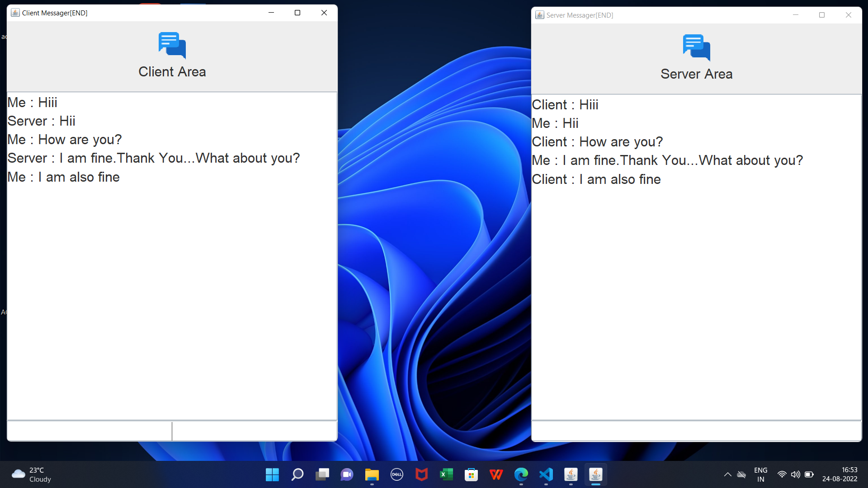Click the Client Area chat bubble icon
Viewport: 868px width, 488px height.
click(x=172, y=45)
